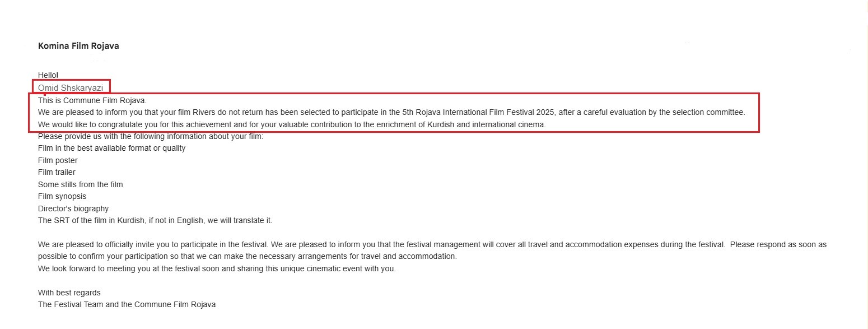Click the line 'This is Commune Film Rojava.'

[x=92, y=101]
